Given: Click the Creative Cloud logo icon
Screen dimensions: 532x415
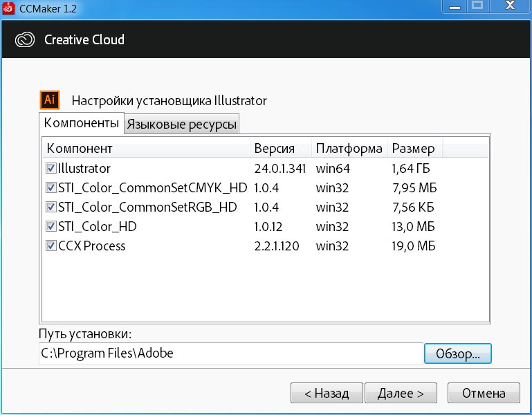Looking at the screenshot, I should [x=25, y=39].
